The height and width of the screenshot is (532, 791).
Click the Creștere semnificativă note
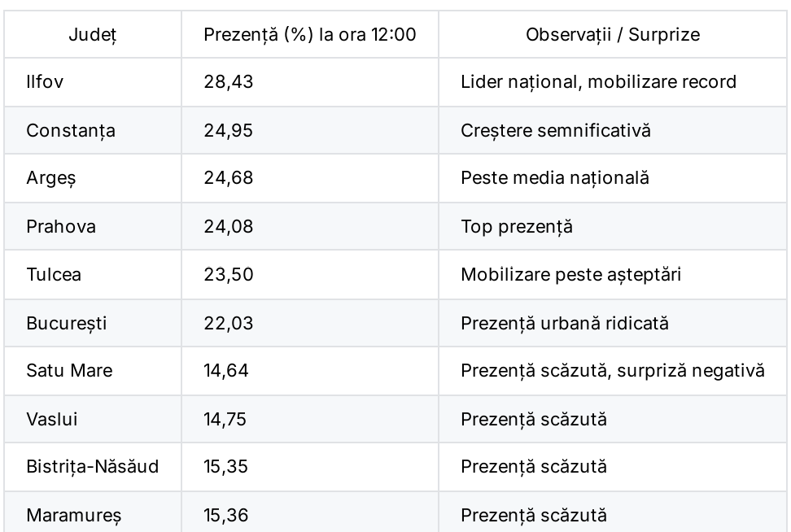click(556, 131)
